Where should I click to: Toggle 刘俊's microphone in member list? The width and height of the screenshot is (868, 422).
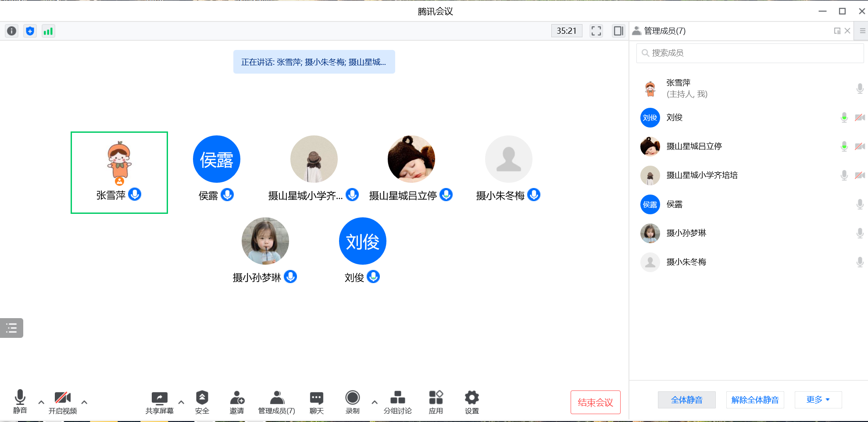tap(844, 117)
